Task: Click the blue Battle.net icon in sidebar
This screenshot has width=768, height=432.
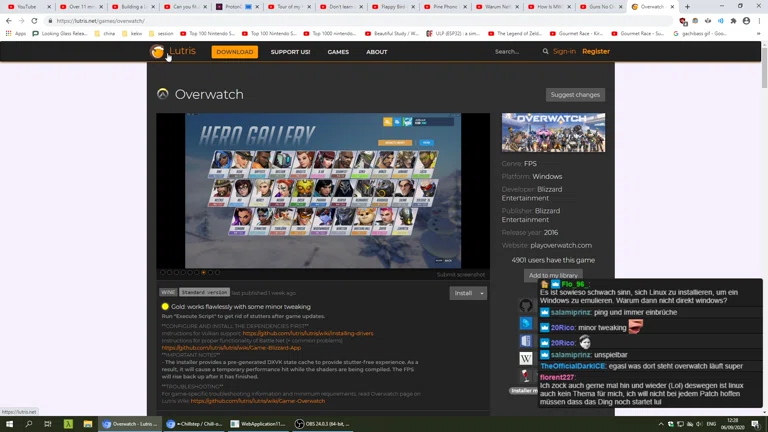Action: tap(526, 323)
